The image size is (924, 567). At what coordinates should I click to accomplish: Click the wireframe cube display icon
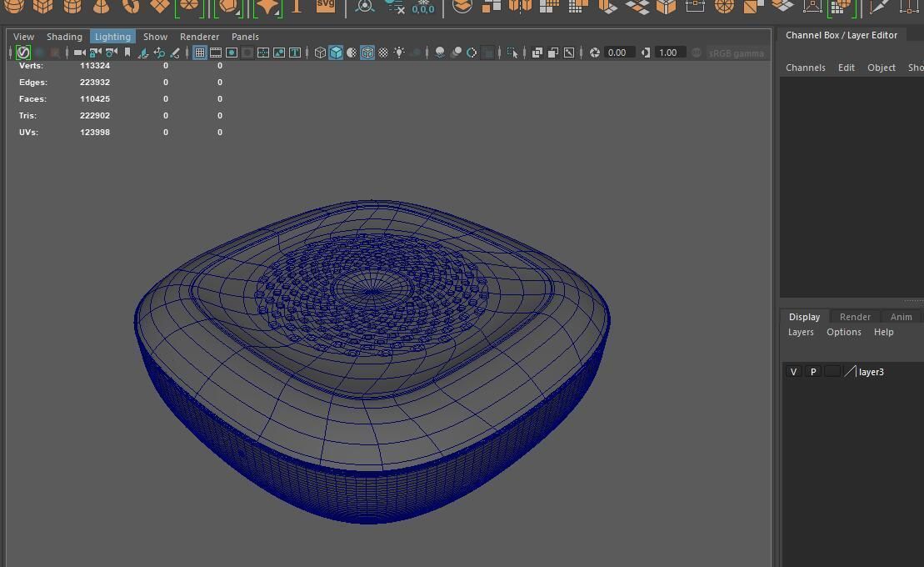click(320, 53)
